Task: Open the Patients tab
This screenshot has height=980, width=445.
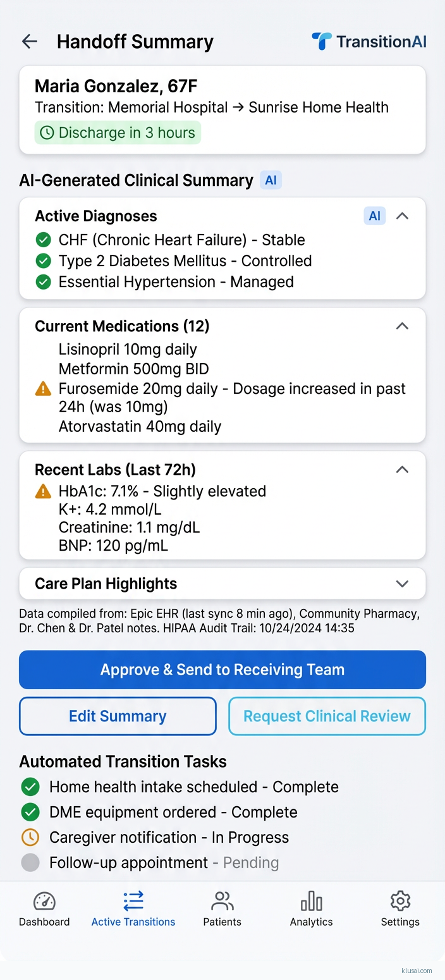Action: coord(222,908)
